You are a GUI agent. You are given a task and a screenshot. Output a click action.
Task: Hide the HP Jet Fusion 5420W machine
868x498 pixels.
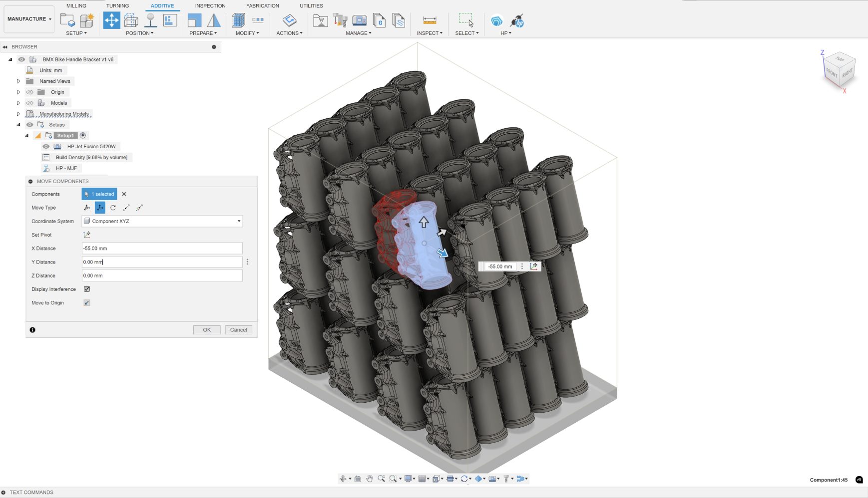pos(46,147)
